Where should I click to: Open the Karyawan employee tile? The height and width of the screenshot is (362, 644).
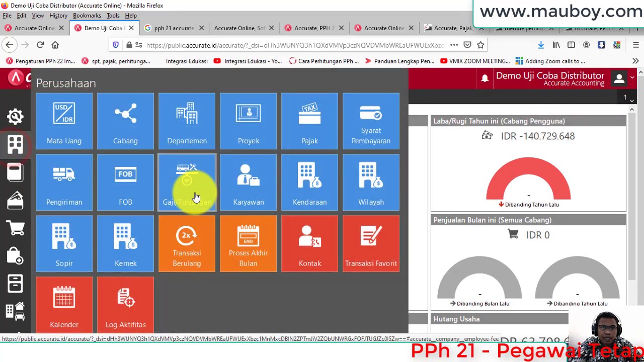click(248, 183)
